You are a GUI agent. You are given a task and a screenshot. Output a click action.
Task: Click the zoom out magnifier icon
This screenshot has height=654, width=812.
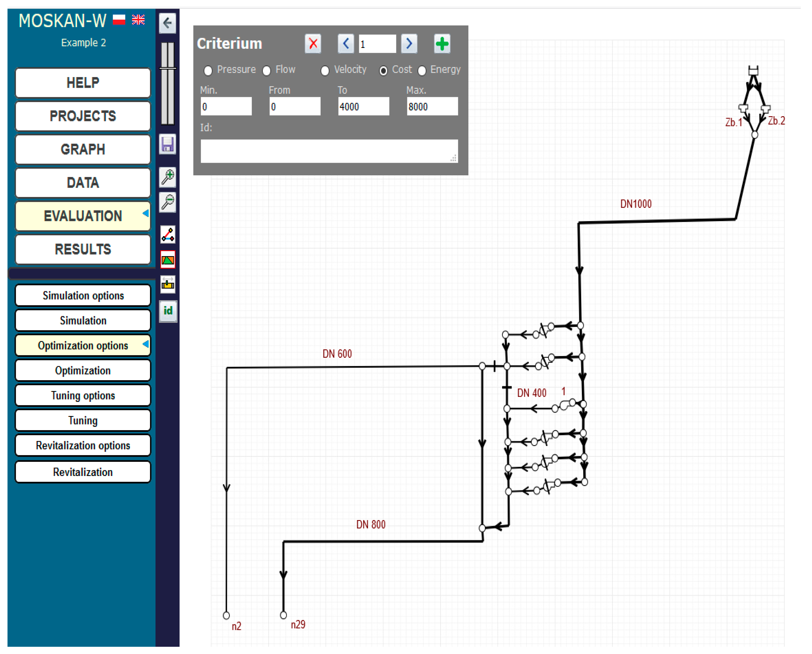pyautogui.click(x=168, y=202)
